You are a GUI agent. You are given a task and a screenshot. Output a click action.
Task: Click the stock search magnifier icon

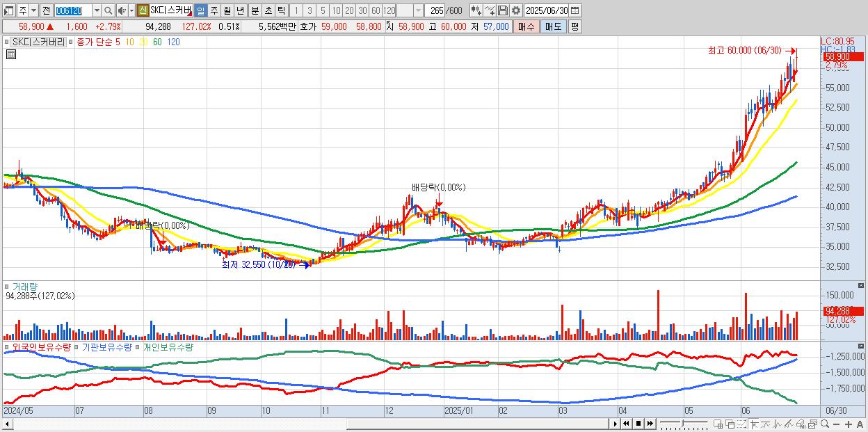point(108,10)
